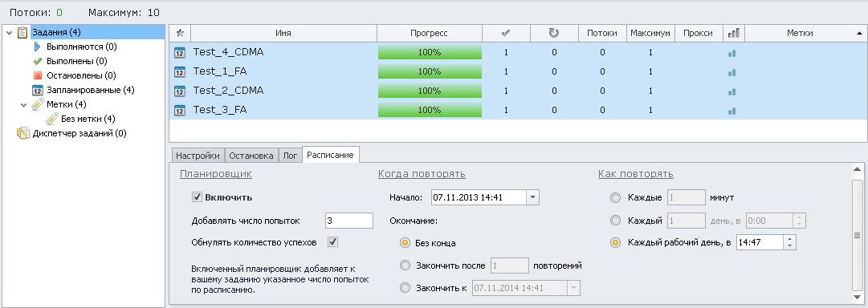This screenshot has width=868, height=308.
Task: Click the retry arrow column header
Action: pos(553,33)
